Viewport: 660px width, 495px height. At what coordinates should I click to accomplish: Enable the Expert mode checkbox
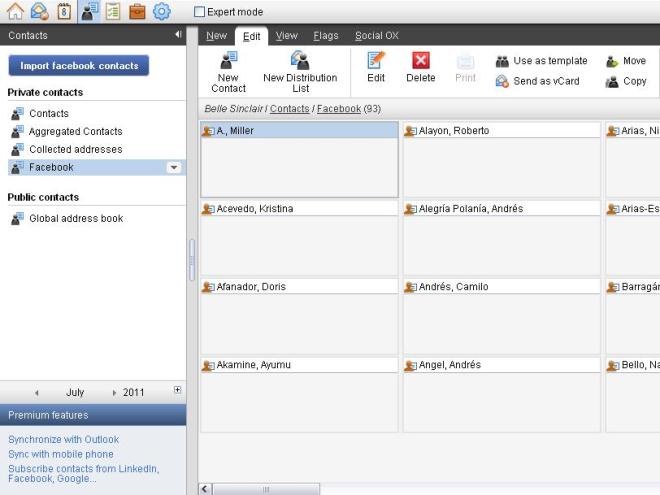199,12
